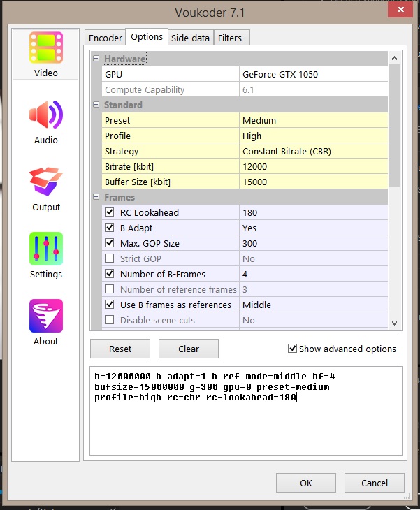This screenshot has width=420, height=510.
Task: Open the About icon
Action: point(46,316)
